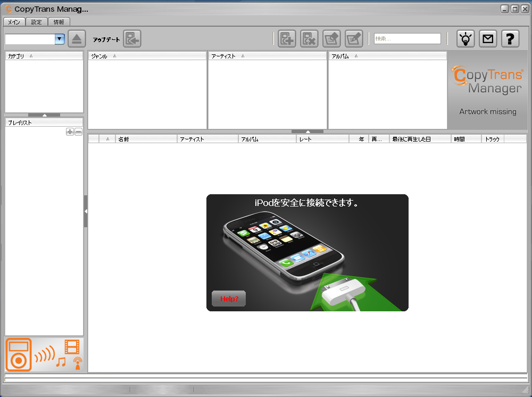This screenshot has height=397, width=532.
Task: Click track list アーティスト column header
Action: 207,139
